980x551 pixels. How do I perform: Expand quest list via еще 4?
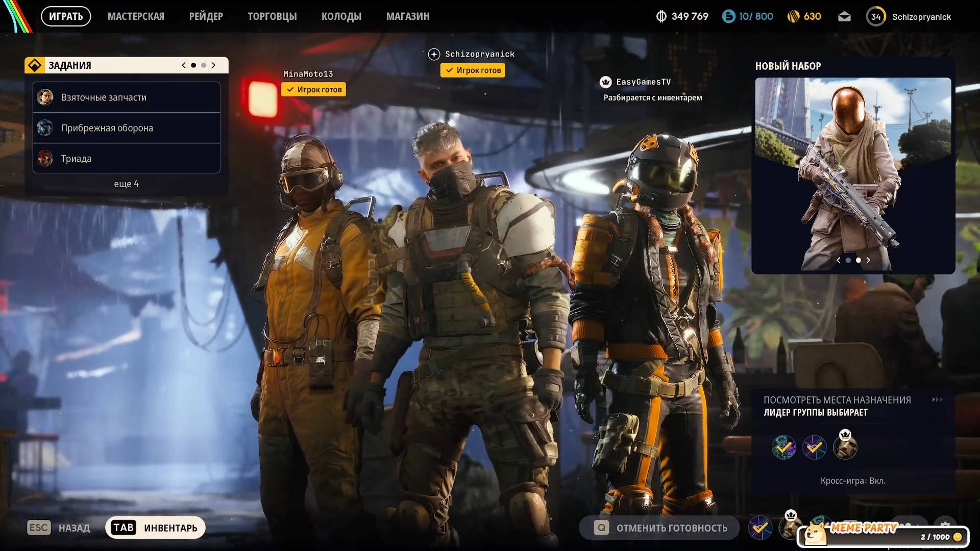click(x=126, y=184)
